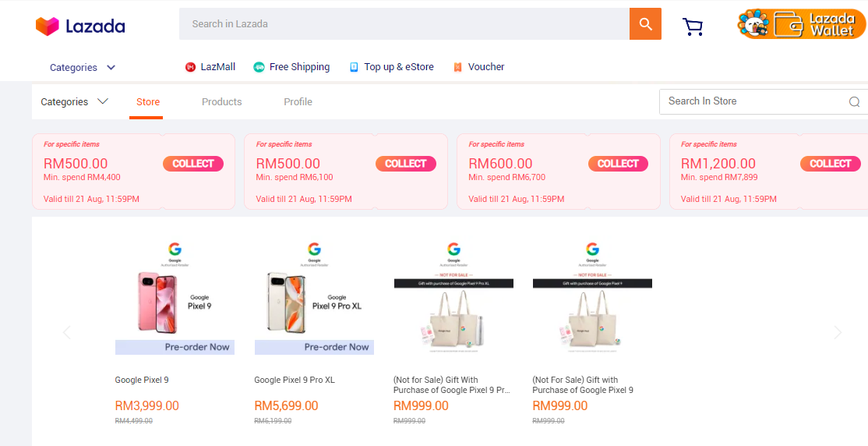Screen dimensions: 868x446
Task: Open the Lazada Wallet banner
Action: pos(802,24)
